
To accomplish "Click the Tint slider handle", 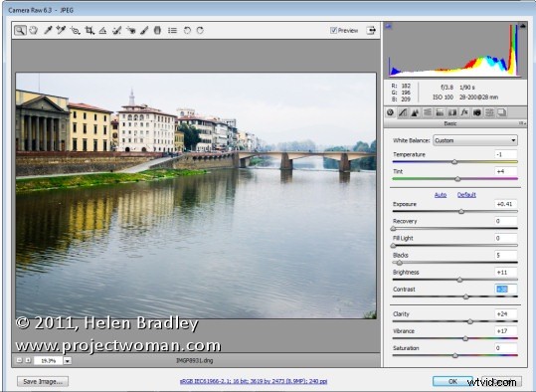I will click(457, 179).
